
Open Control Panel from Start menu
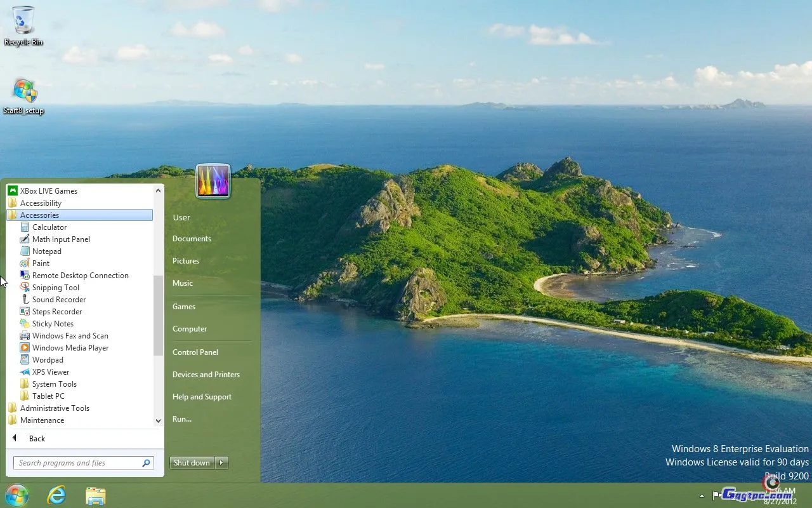click(195, 352)
